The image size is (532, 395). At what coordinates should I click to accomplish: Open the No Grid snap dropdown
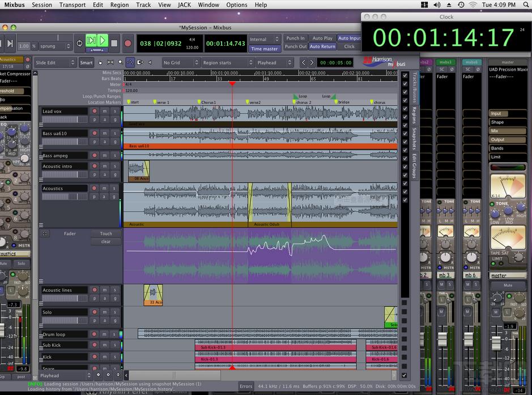point(181,63)
